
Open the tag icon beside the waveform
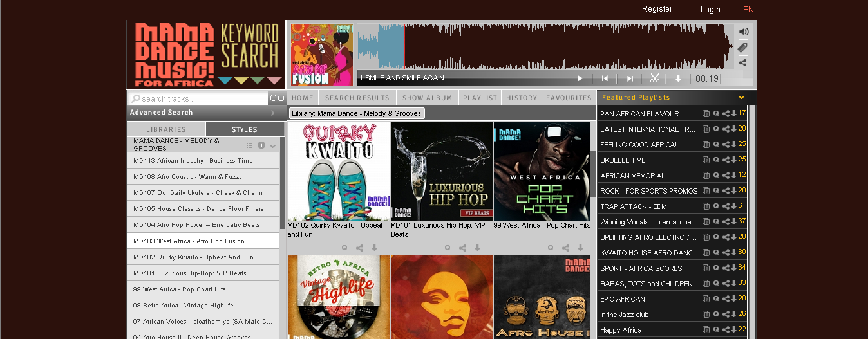point(742,48)
